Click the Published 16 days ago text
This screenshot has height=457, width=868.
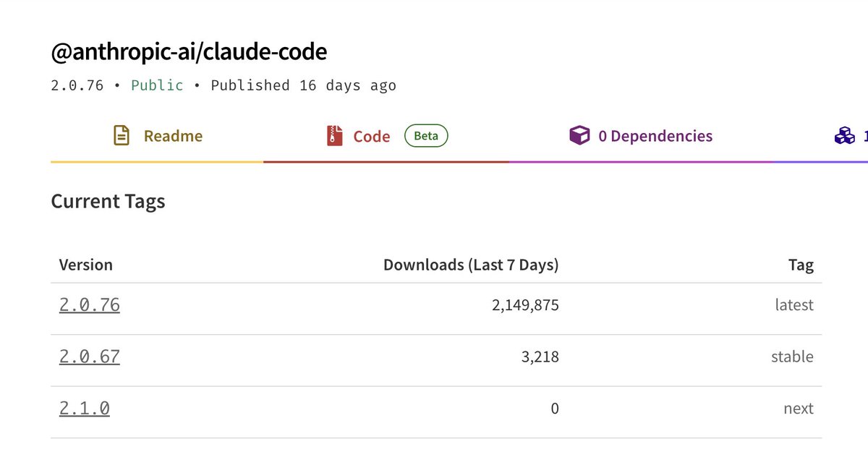(304, 85)
